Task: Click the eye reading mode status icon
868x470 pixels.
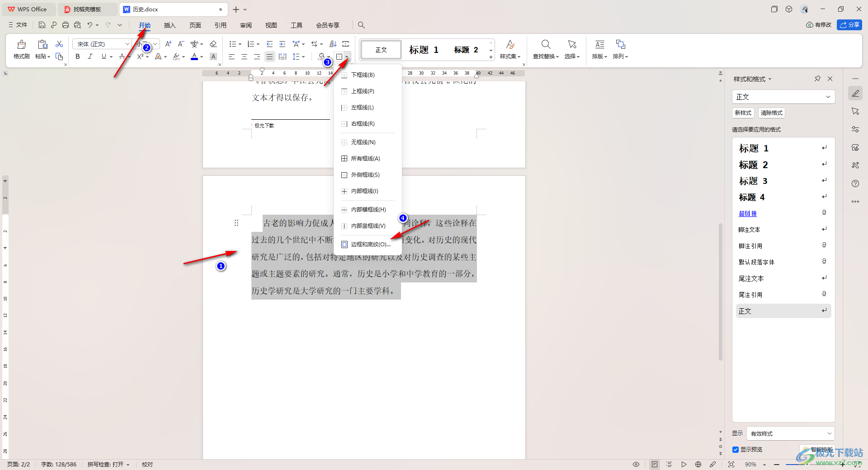Action: coord(636,464)
